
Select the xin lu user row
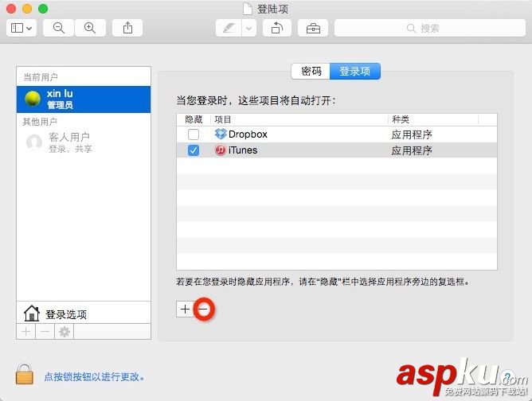(x=84, y=99)
